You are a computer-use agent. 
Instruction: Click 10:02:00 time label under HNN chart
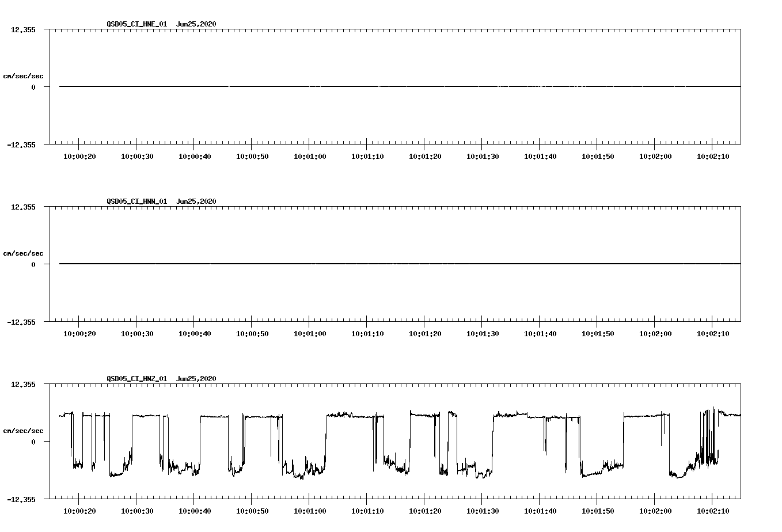[655, 333]
